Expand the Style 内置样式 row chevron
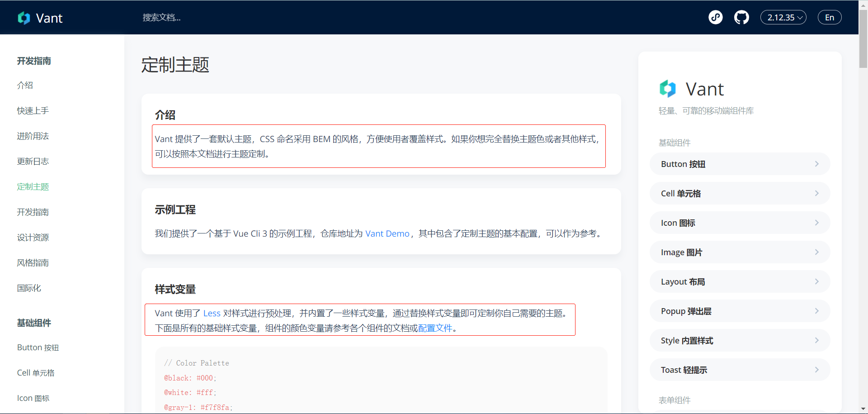 (817, 340)
